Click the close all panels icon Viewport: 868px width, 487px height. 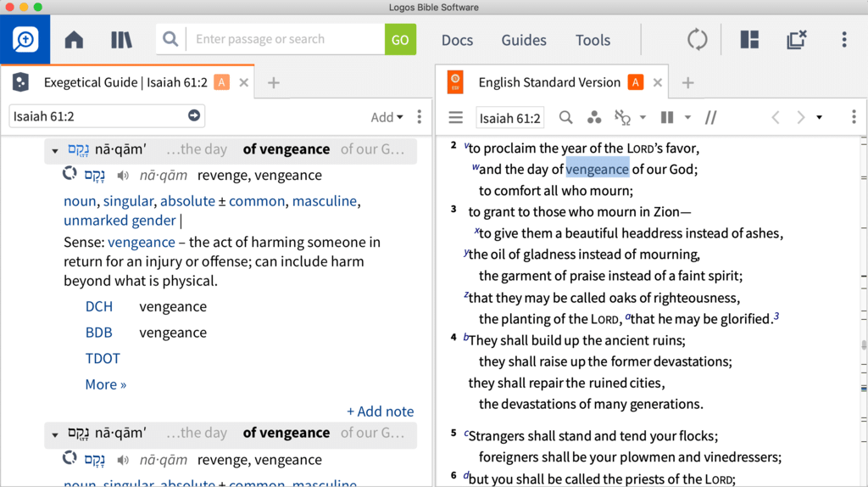click(797, 39)
